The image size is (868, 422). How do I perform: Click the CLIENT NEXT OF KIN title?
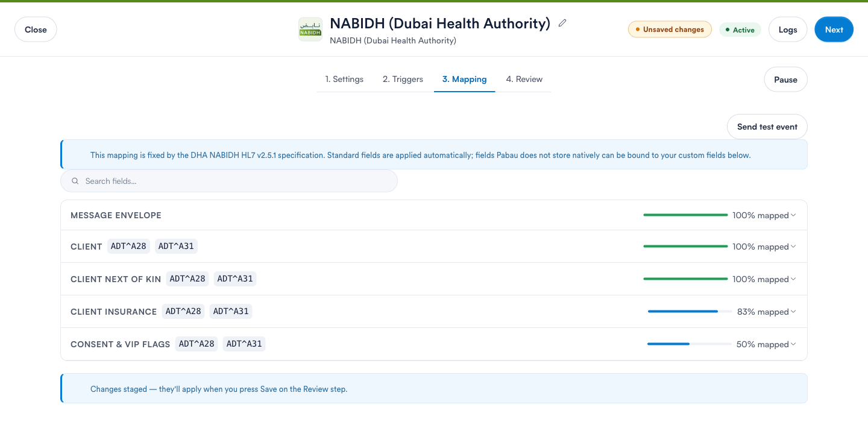click(116, 279)
